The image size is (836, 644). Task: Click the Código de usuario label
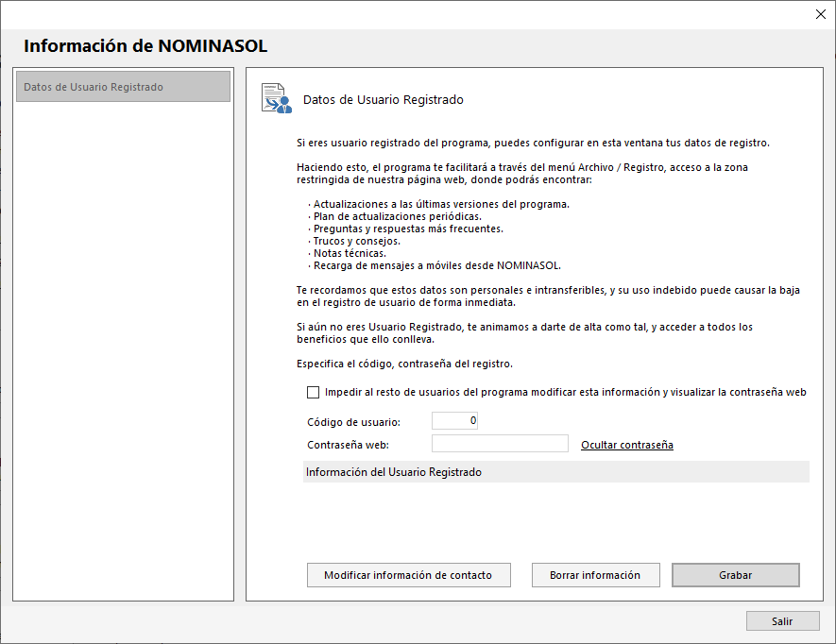[353, 422]
